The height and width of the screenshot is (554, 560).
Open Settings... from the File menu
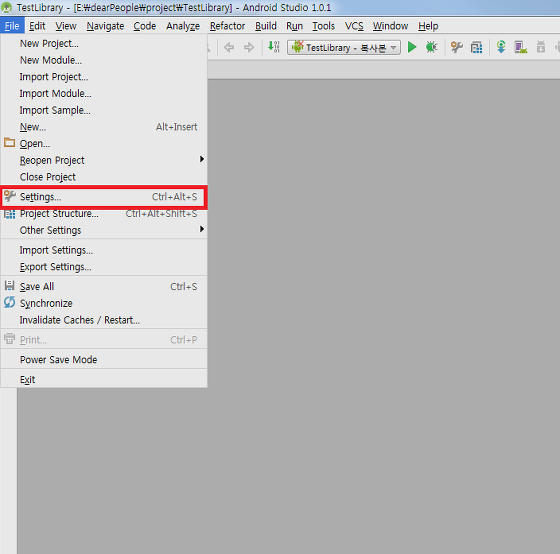[x=104, y=197]
